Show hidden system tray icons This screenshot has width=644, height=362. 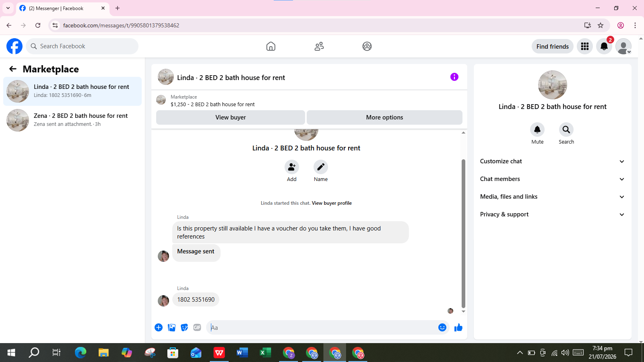(x=520, y=353)
